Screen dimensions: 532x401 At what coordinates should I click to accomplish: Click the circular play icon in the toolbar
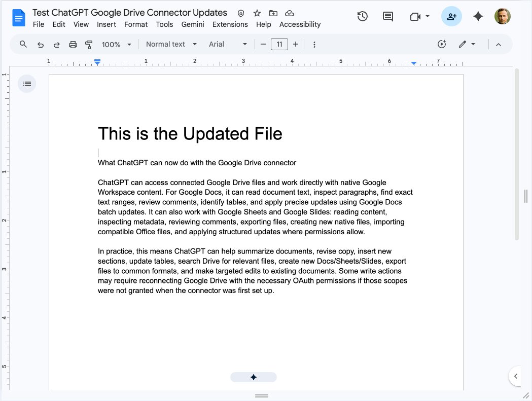pyautogui.click(x=441, y=44)
